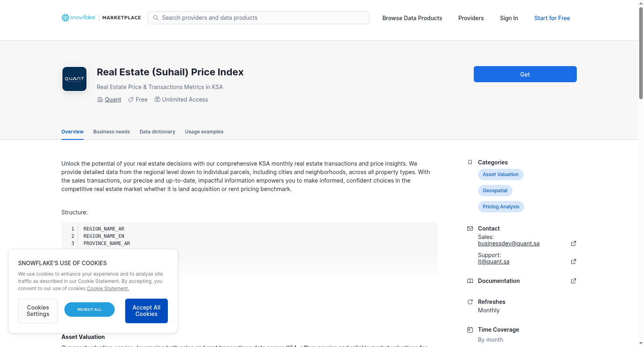Select the Overview tab
Viewport: 644px width, 347px height.
click(x=72, y=132)
